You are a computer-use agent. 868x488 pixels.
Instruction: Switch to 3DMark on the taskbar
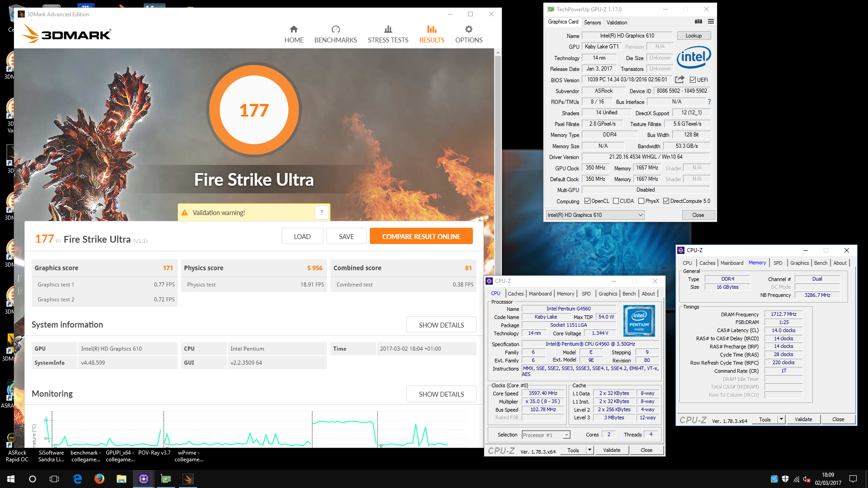(x=188, y=479)
